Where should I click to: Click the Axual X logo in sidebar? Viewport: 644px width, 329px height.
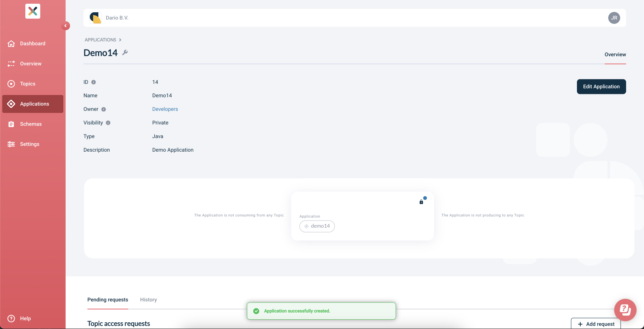pos(33,11)
